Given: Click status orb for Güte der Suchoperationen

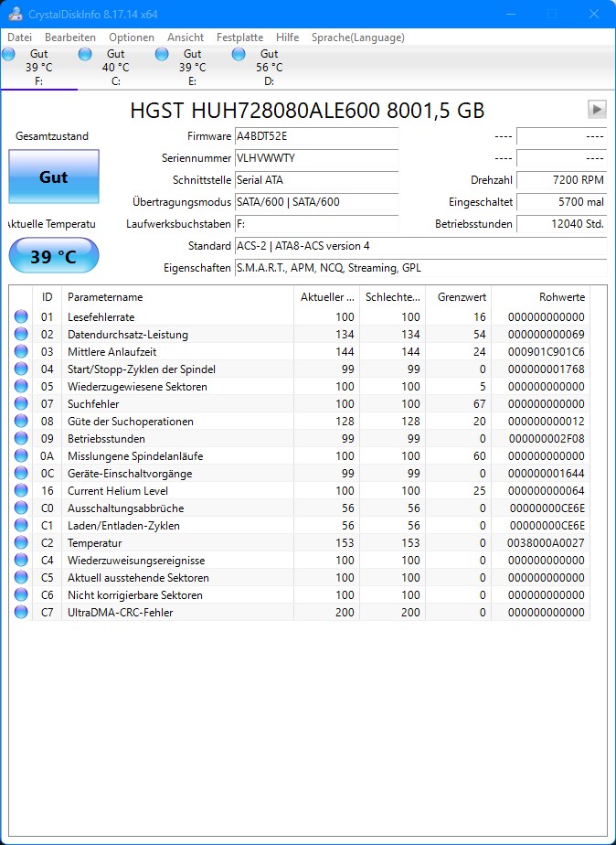Looking at the screenshot, I should [21, 421].
